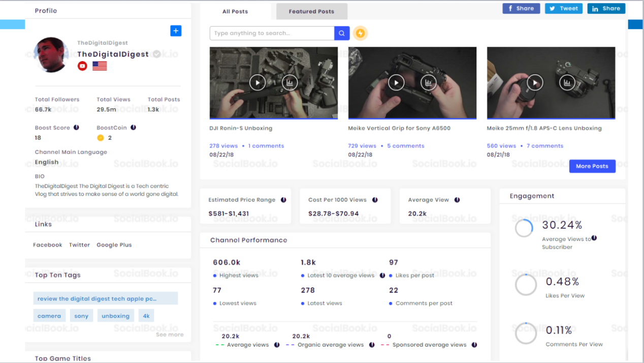
Task: Tweet the profile via Twitter button
Action: 564,8
